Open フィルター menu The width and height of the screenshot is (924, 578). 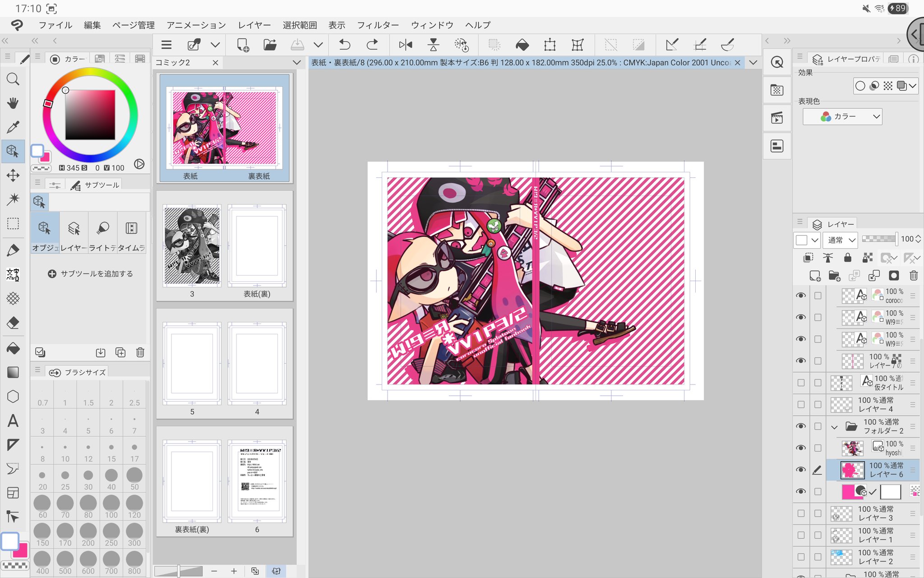[378, 25]
